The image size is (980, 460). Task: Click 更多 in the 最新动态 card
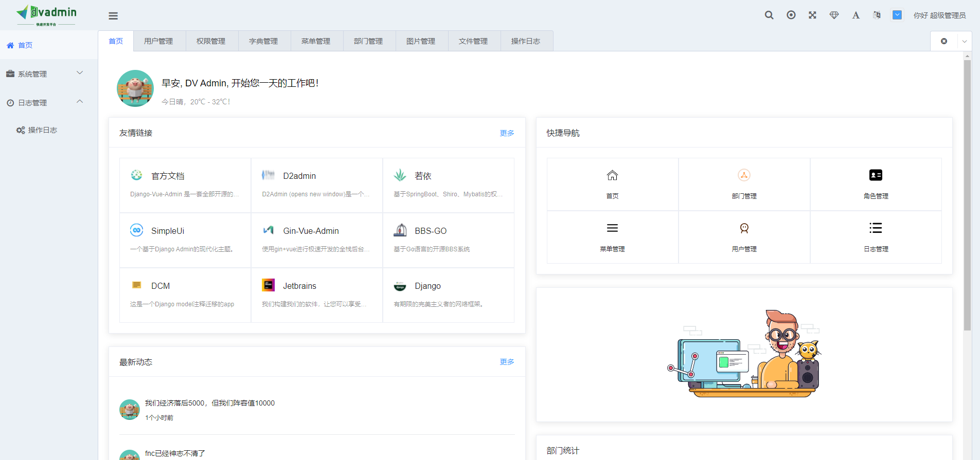[x=507, y=362]
